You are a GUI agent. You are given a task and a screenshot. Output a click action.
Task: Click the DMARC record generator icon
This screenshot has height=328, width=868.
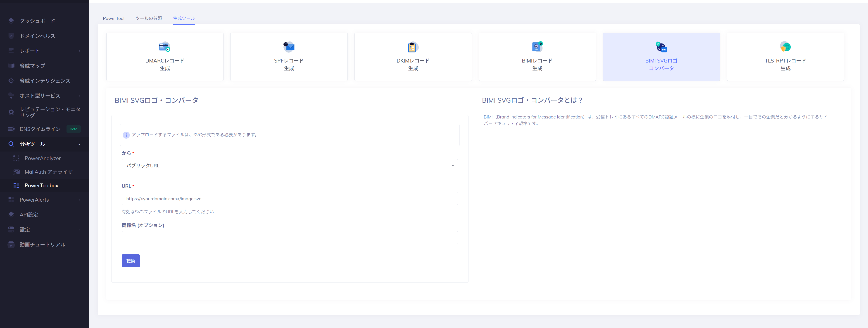(164, 47)
